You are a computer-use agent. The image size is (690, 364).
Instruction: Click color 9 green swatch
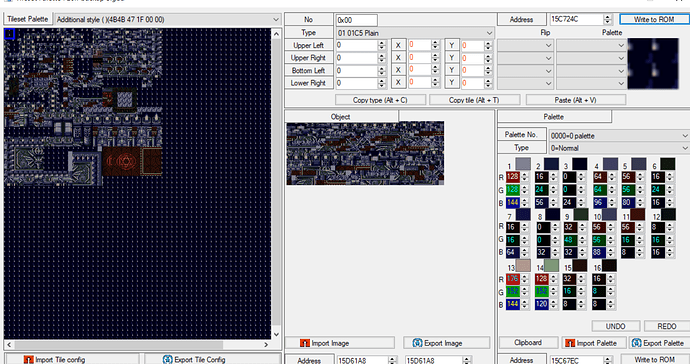point(580,214)
